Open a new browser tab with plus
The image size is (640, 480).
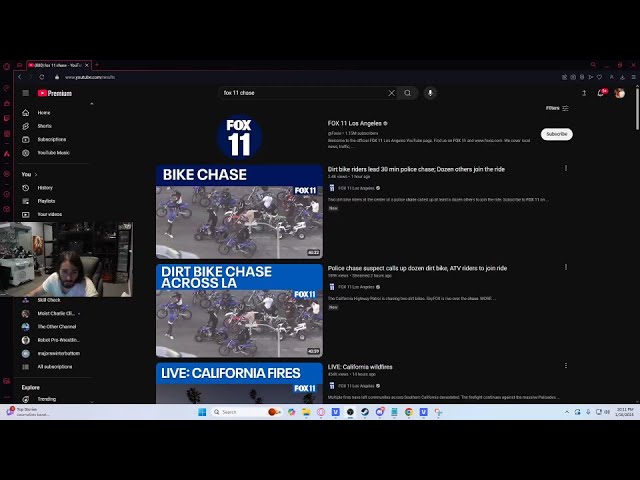click(x=97, y=65)
